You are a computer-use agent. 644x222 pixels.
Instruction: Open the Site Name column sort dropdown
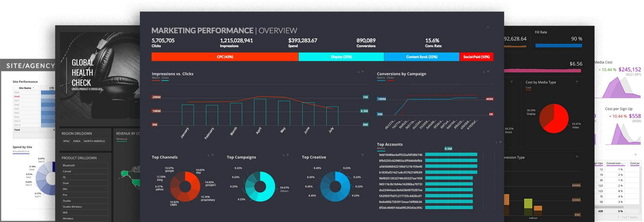[33, 88]
